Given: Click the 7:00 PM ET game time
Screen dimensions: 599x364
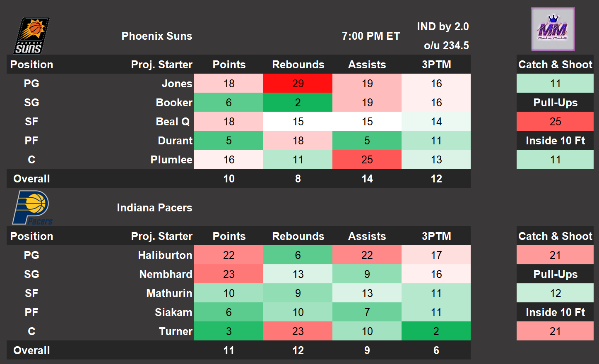Looking at the screenshot, I should 371,36.
